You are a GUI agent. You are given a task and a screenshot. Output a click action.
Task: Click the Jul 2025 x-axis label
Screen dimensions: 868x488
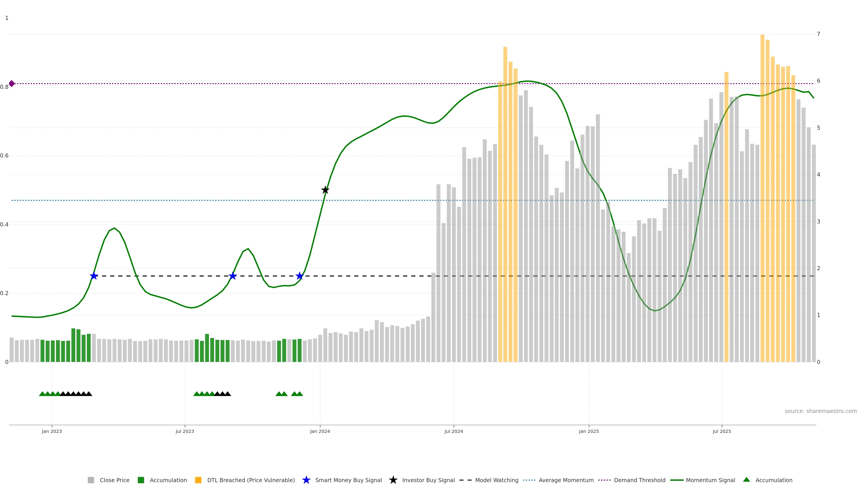[x=722, y=431]
